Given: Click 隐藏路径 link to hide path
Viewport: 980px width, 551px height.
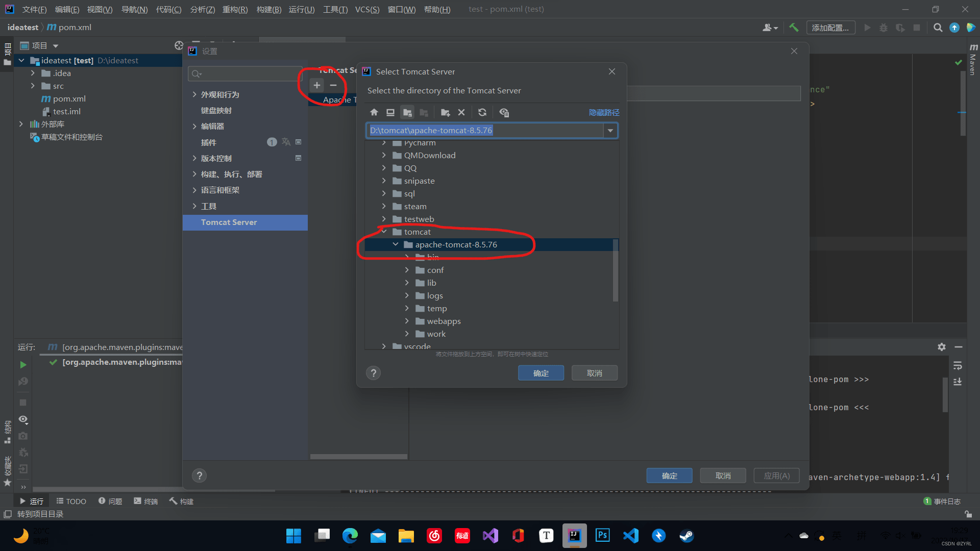Looking at the screenshot, I should pos(604,112).
